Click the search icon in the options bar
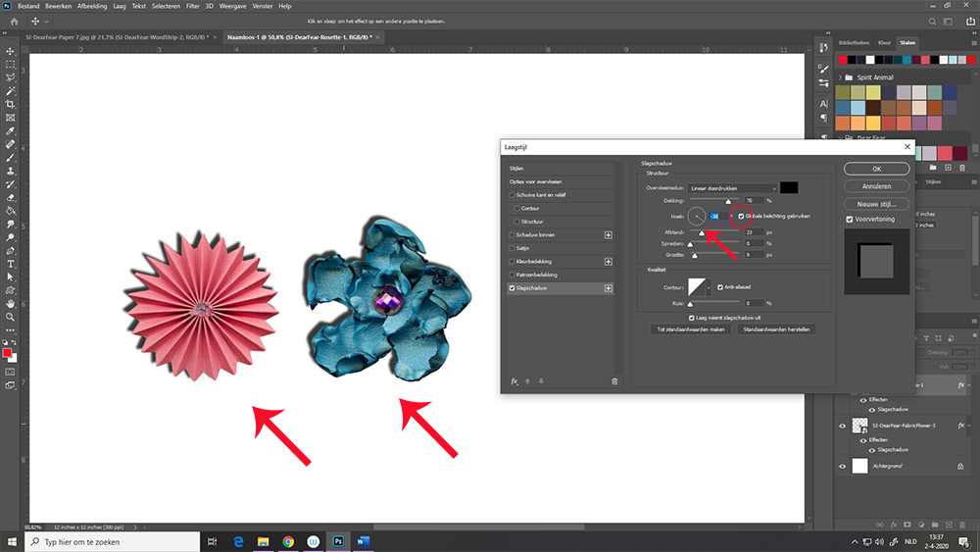The image size is (980, 552). (932, 22)
